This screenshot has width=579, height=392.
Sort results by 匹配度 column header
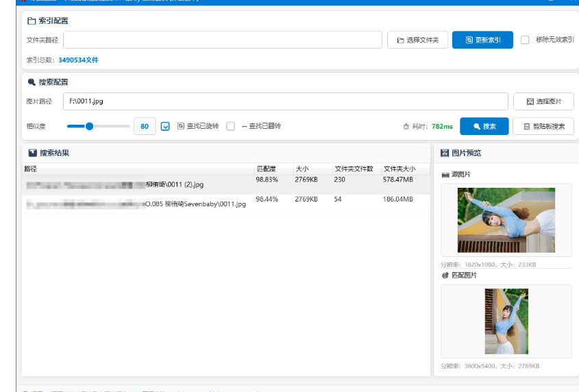coord(266,169)
